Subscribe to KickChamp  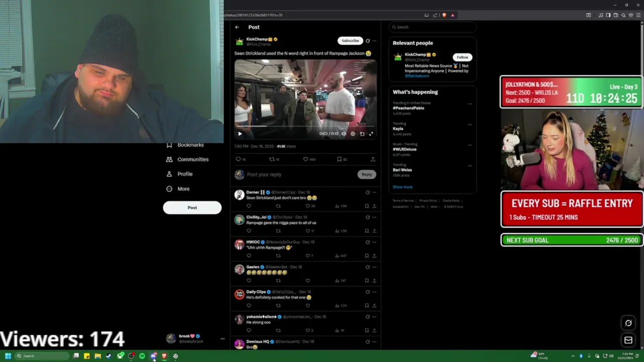click(x=350, y=41)
